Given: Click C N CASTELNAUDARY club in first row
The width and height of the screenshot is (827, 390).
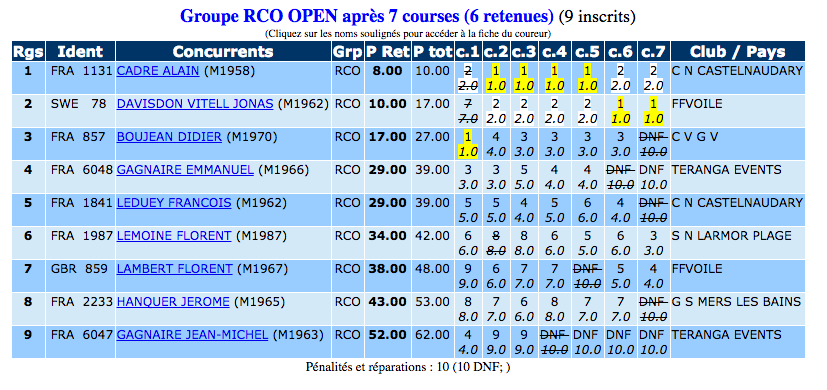Looking at the screenshot, I should [x=737, y=71].
